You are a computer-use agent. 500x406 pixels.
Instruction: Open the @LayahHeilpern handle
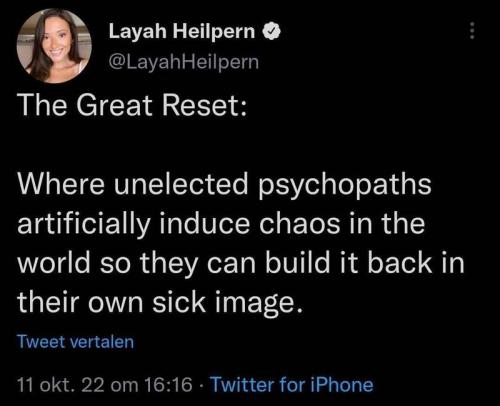[x=184, y=62]
